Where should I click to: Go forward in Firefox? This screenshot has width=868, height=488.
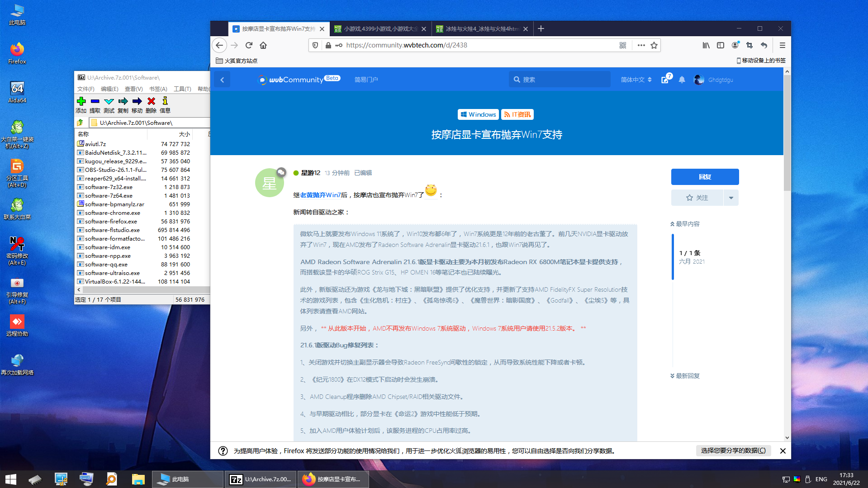click(x=234, y=45)
